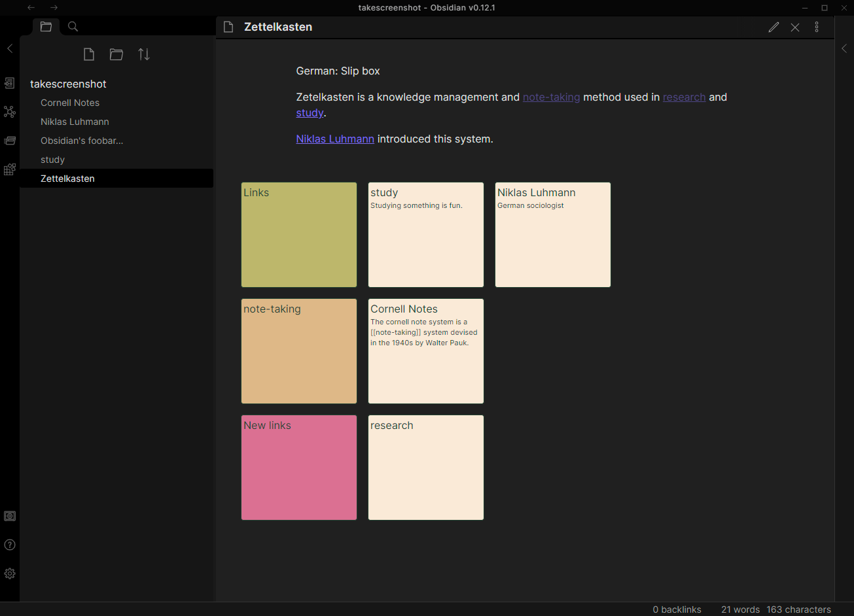Open the more options three-dot menu
This screenshot has height=616, width=854.
point(817,27)
